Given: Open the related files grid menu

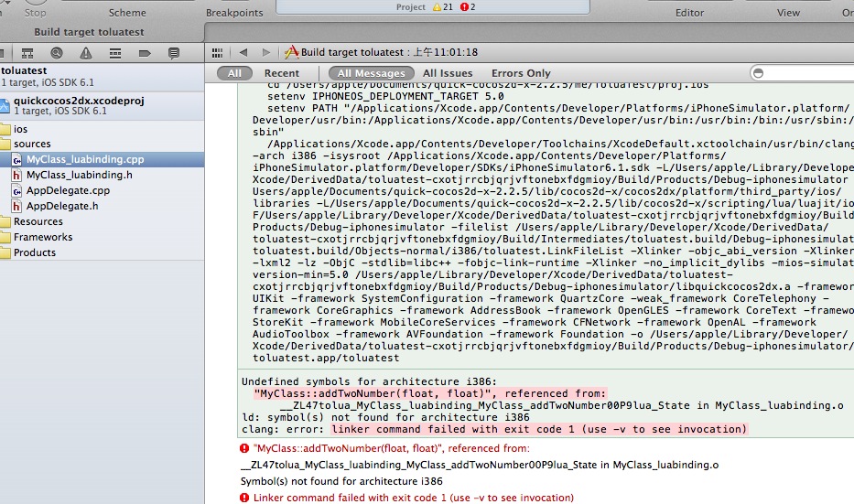Looking at the screenshot, I should (217, 53).
